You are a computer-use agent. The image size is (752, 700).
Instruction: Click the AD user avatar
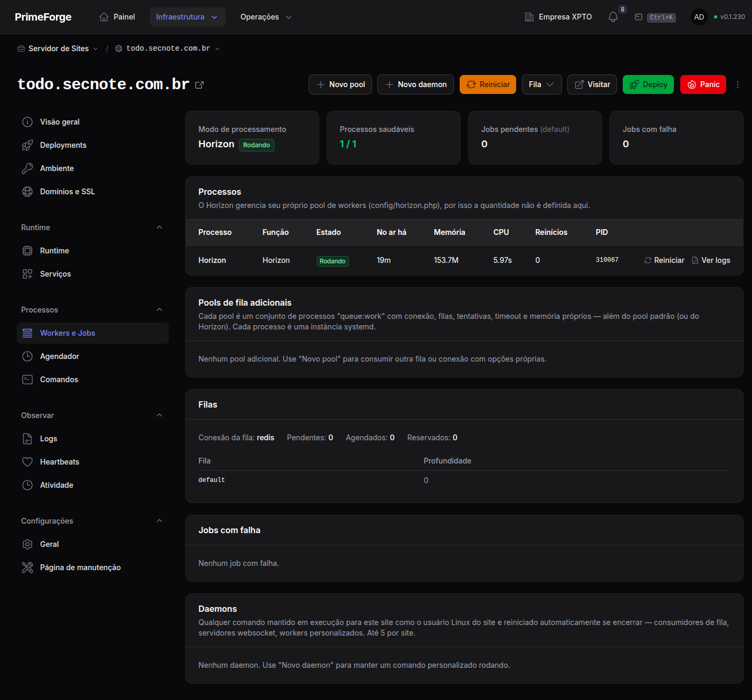(x=699, y=17)
